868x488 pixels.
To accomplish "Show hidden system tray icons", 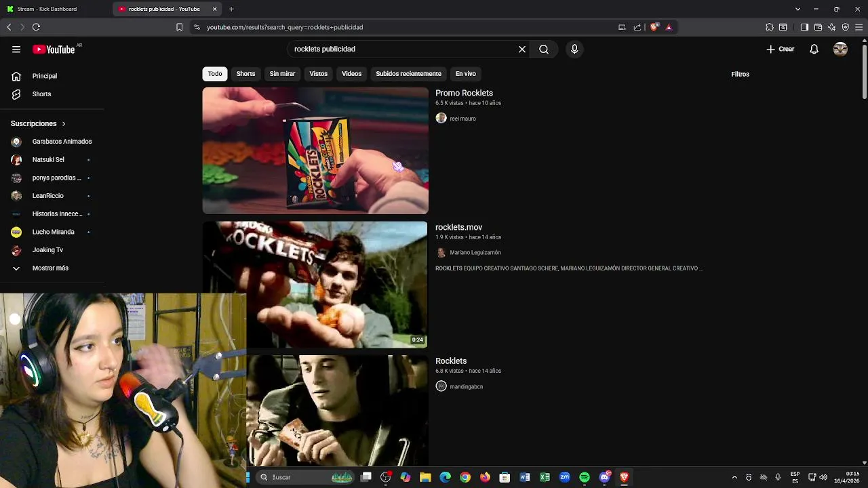I will pyautogui.click(x=734, y=477).
